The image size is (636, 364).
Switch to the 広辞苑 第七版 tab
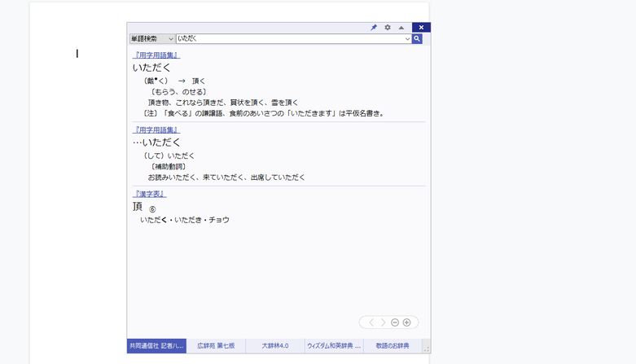click(216, 346)
